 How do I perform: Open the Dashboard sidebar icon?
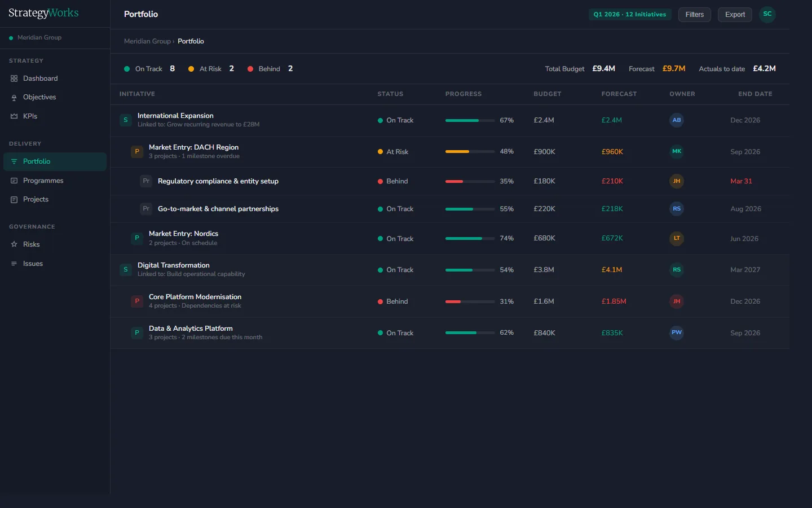(x=14, y=78)
